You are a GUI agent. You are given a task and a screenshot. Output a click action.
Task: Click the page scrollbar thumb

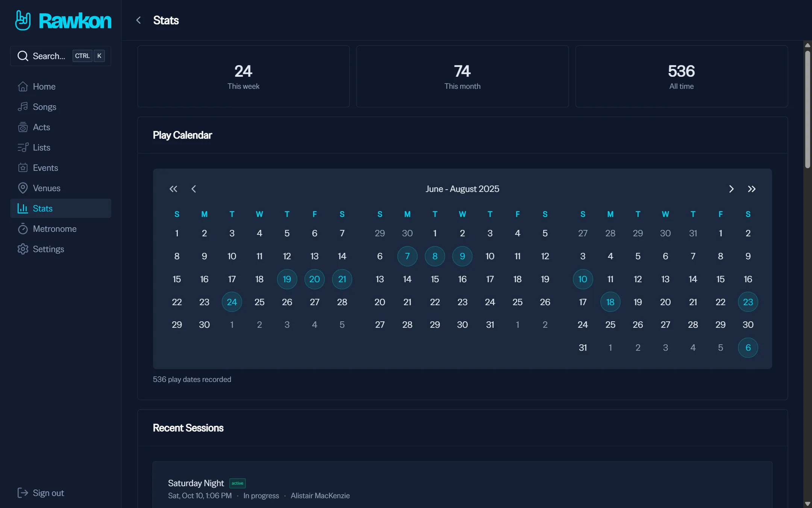(x=807, y=109)
